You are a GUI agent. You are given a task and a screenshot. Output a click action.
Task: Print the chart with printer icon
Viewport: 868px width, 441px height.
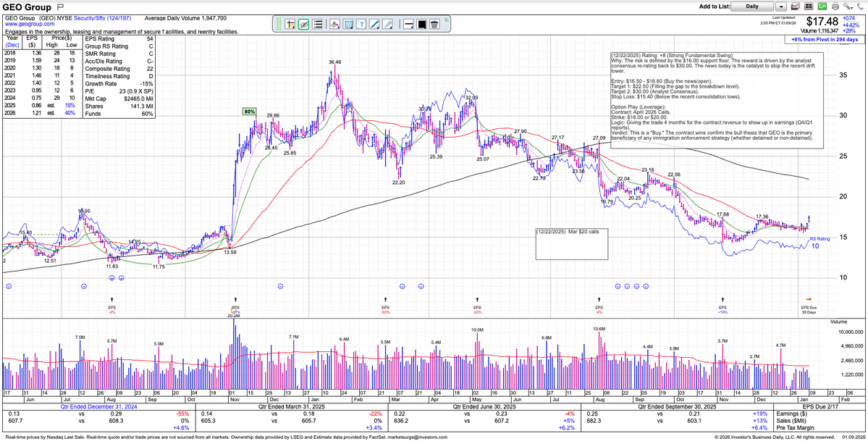[x=835, y=6]
